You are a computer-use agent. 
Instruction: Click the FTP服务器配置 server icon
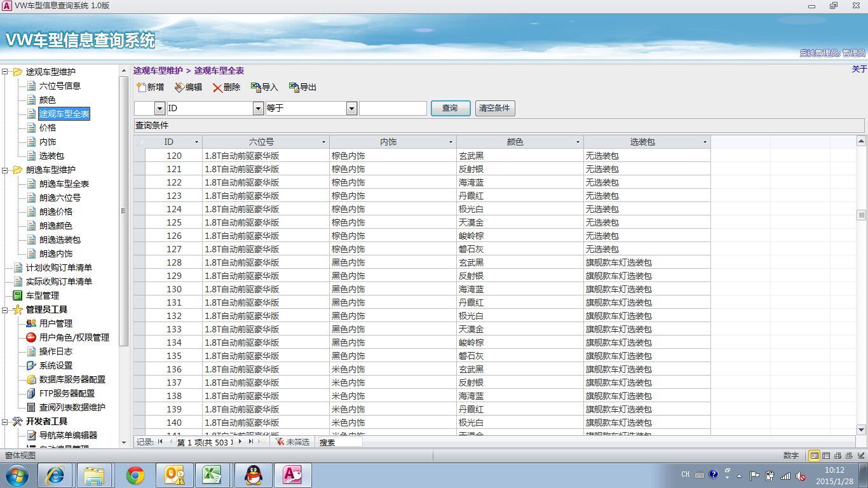(31, 393)
